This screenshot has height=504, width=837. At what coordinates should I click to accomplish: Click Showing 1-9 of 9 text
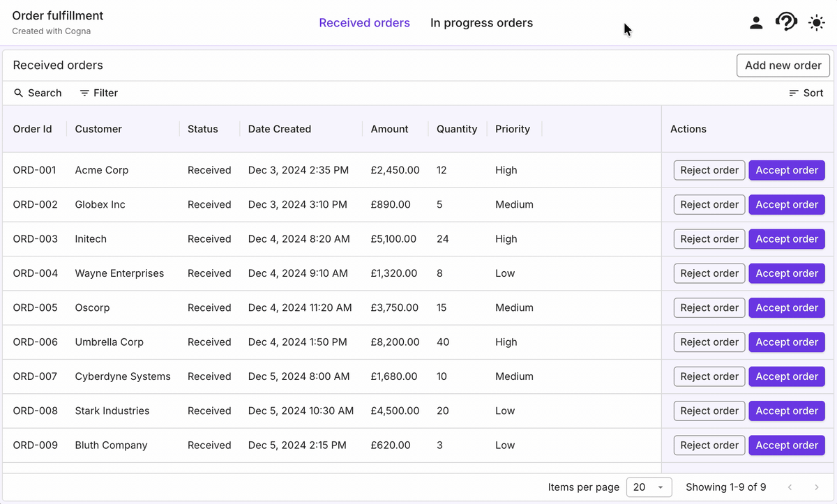(x=726, y=487)
